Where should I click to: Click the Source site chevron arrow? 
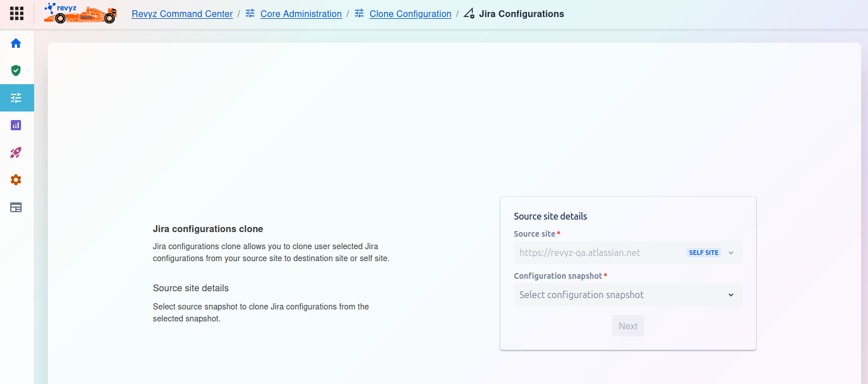[731, 253]
